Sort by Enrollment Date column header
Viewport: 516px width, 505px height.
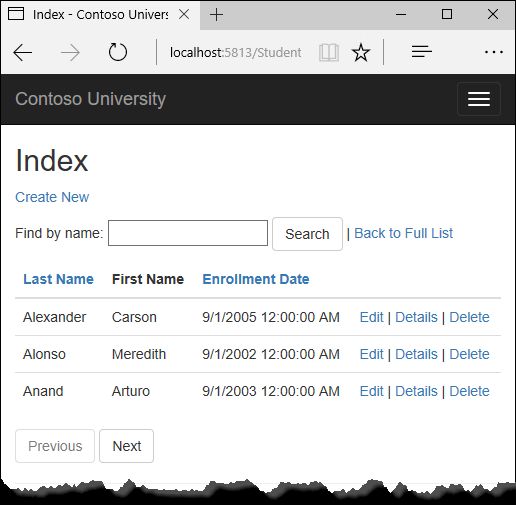coord(256,279)
